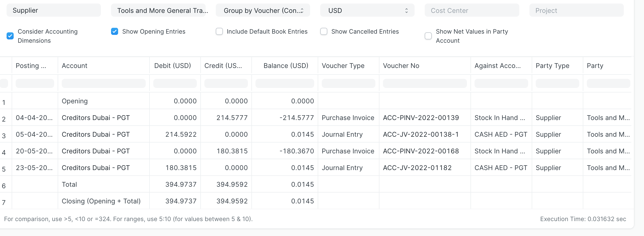Click the Voucher No column header
Image resolution: width=644 pixels, height=236 pixels.
coord(425,66)
